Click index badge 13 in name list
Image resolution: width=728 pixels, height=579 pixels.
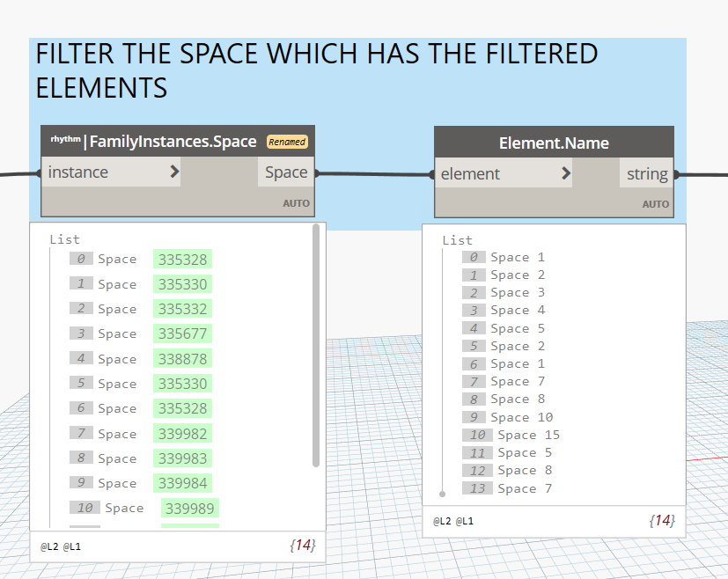click(477, 488)
